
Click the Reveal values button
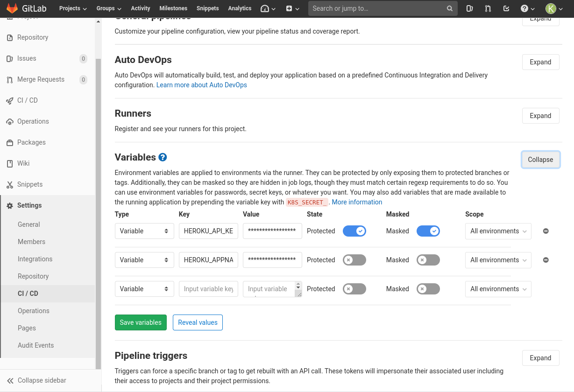[198, 322]
